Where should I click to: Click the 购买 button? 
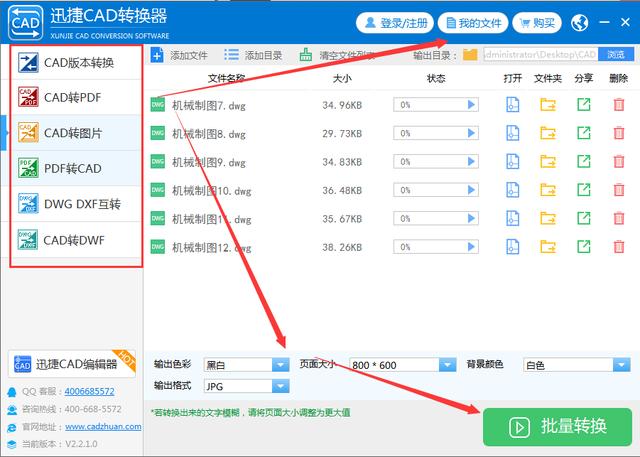click(x=537, y=23)
